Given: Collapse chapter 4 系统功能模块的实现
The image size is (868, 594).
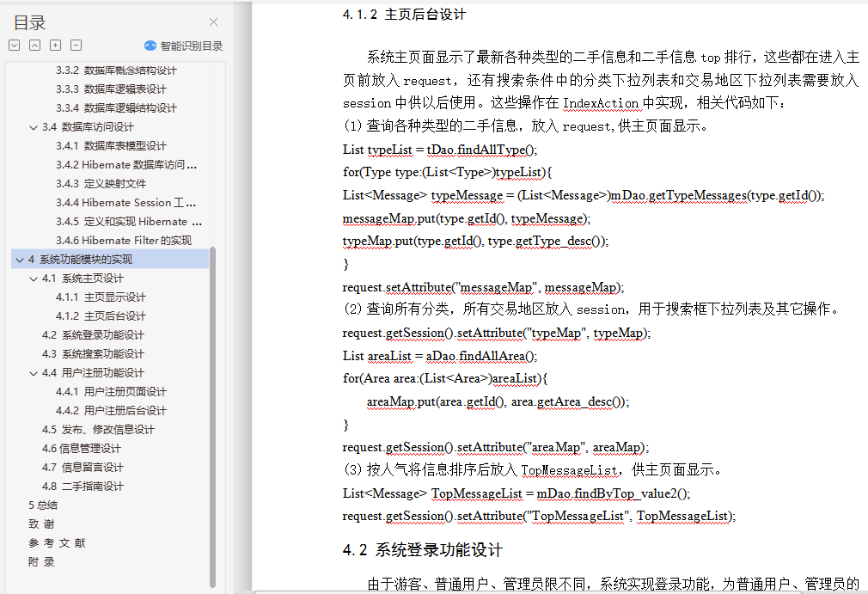Looking at the screenshot, I should click(20, 260).
